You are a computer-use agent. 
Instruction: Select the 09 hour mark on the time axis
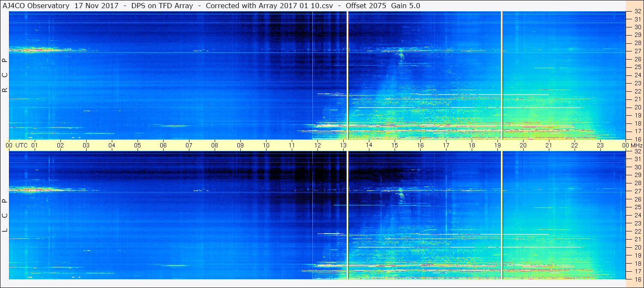pos(240,145)
